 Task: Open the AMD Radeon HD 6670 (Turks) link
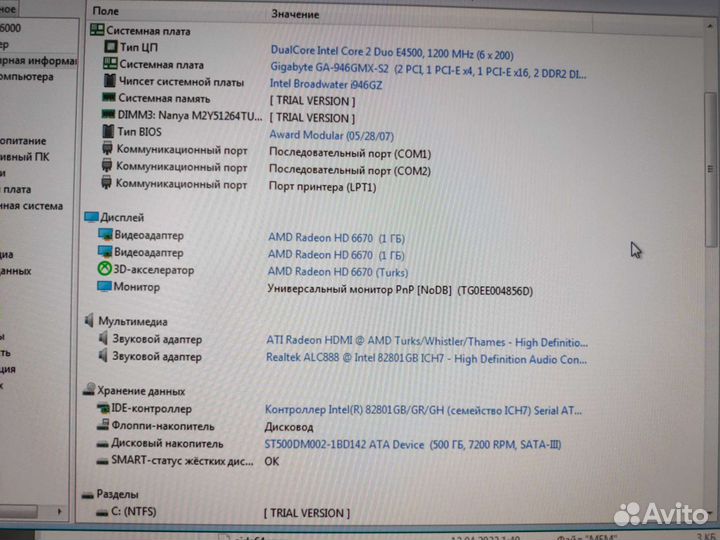[x=338, y=272]
